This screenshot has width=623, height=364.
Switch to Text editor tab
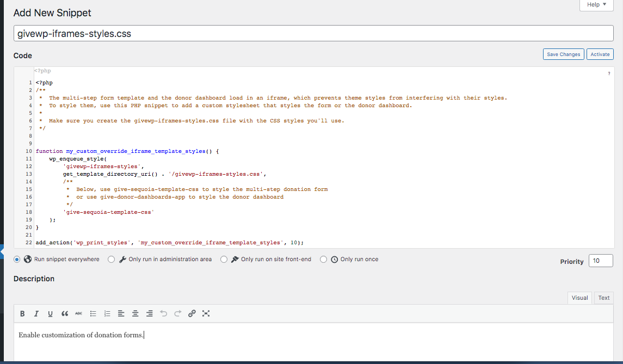(603, 298)
